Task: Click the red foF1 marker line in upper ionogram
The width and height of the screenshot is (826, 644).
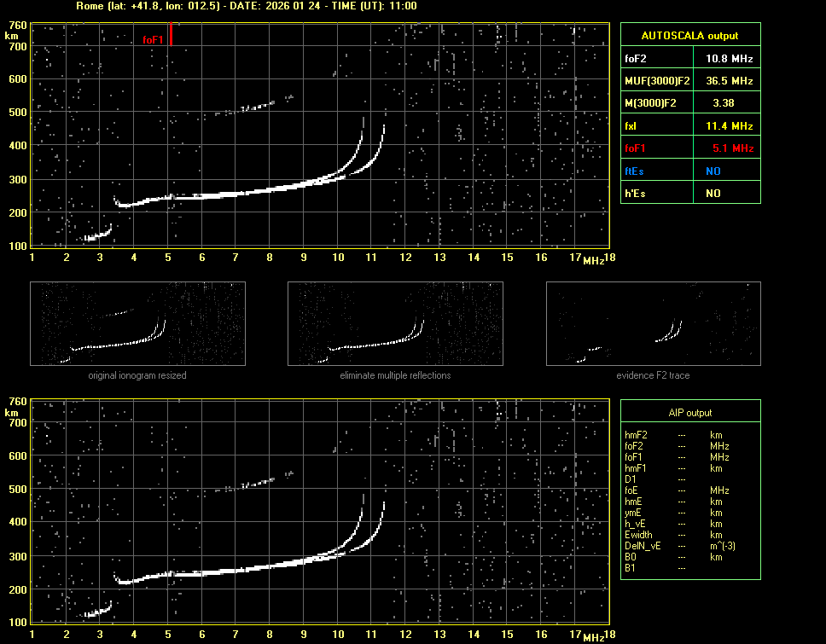Action: coord(171,34)
